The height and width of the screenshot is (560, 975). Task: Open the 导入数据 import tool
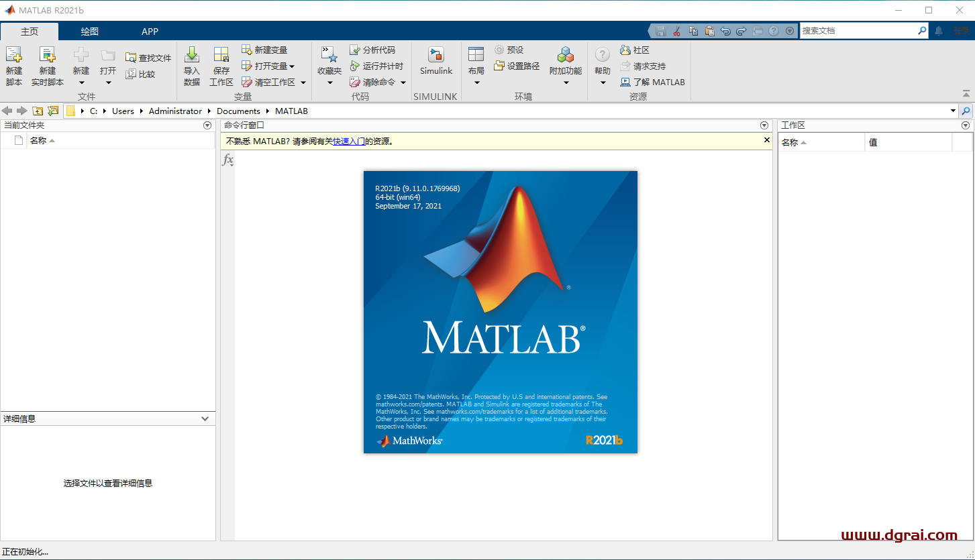pos(192,65)
